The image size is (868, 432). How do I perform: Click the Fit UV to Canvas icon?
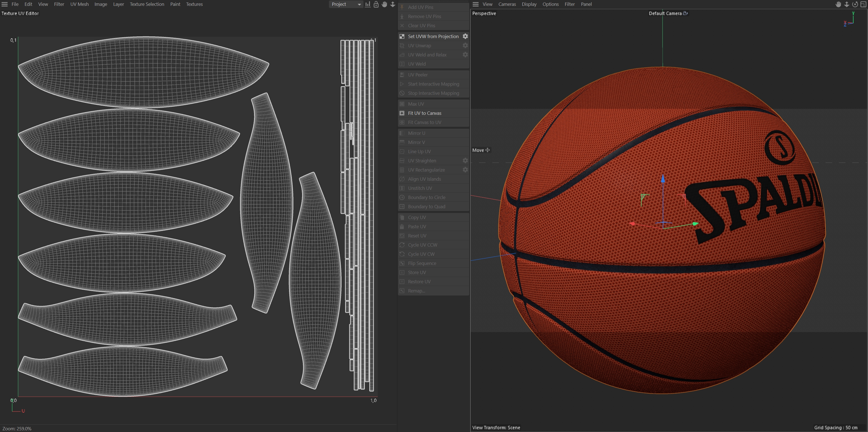tap(402, 113)
